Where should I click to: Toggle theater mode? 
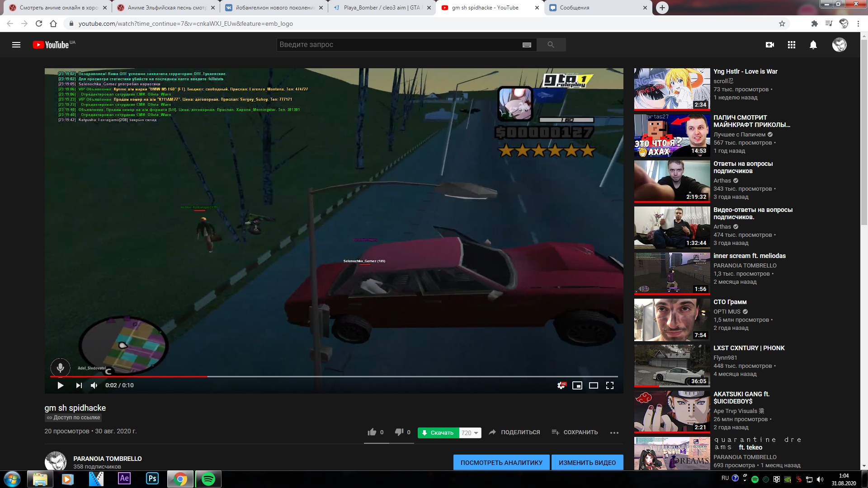point(594,385)
